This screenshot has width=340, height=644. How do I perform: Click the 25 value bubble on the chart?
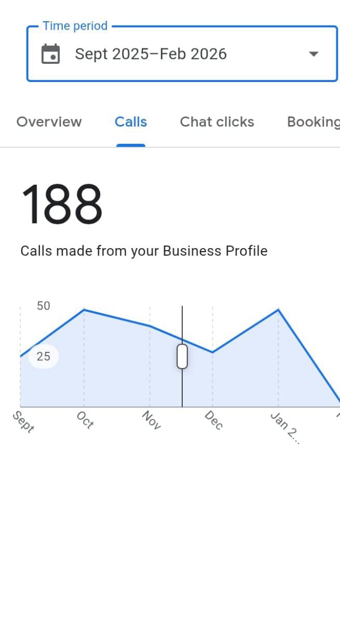[43, 356]
